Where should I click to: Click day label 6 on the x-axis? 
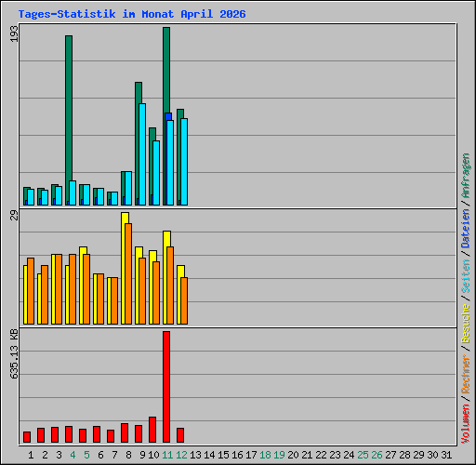[100, 455]
